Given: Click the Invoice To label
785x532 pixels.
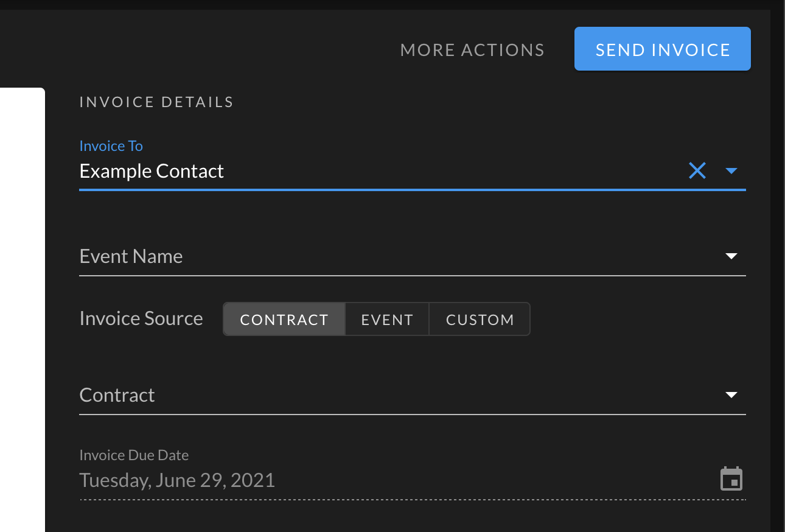Looking at the screenshot, I should click(111, 146).
